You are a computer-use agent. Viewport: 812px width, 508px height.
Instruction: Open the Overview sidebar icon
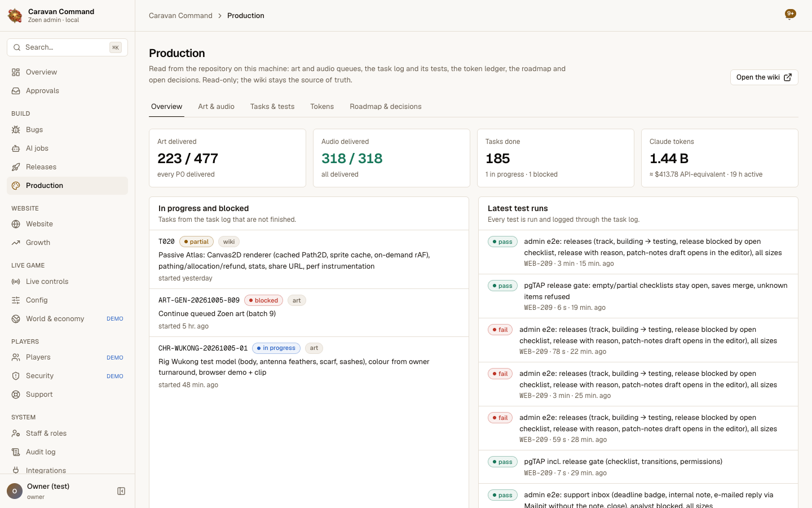16,72
